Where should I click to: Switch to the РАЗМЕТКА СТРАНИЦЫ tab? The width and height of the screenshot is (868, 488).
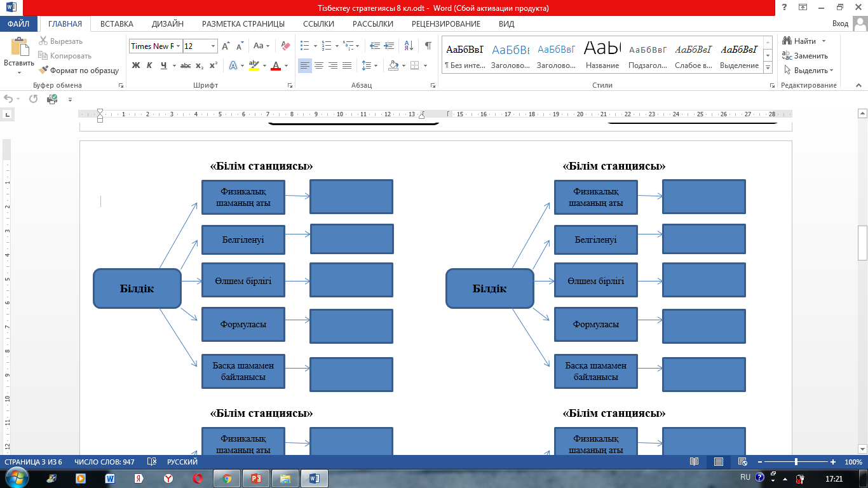[243, 24]
